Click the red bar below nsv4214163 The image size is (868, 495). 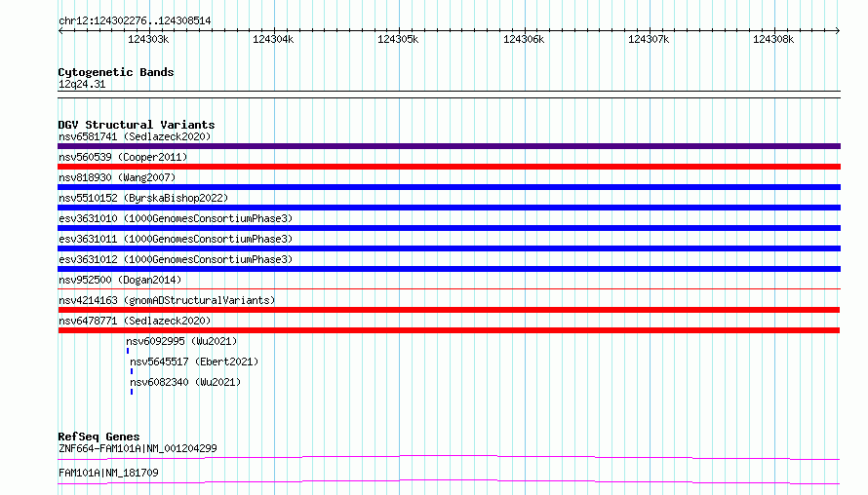[449, 310]
